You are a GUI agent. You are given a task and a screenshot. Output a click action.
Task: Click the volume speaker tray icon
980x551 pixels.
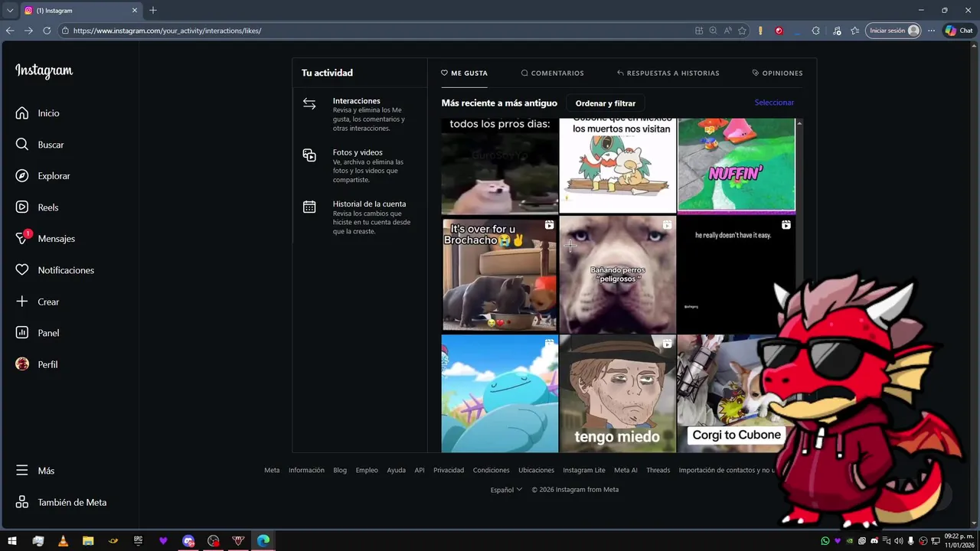[x=899, y=541]
